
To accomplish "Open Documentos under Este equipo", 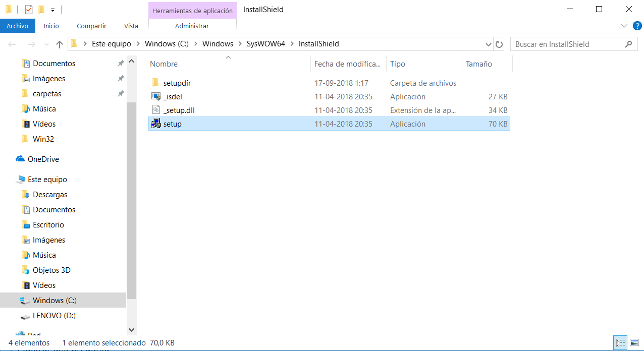I will pyautogui.click(x=54, y=210).
